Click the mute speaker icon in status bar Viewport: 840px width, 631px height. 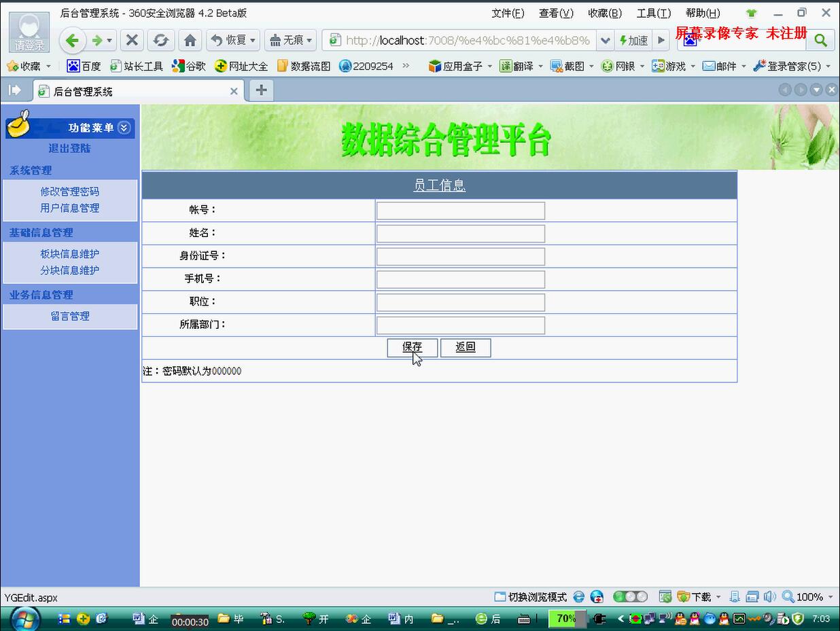769,597
